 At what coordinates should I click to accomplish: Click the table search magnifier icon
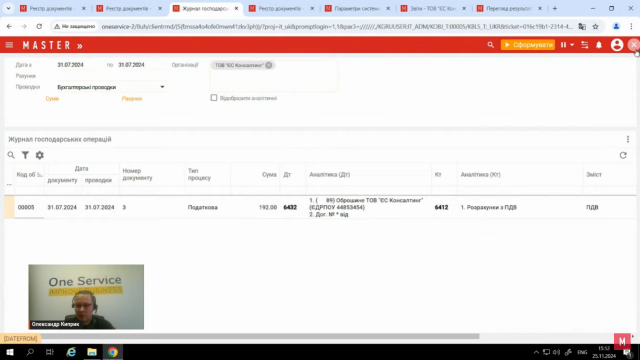(11, 155)
